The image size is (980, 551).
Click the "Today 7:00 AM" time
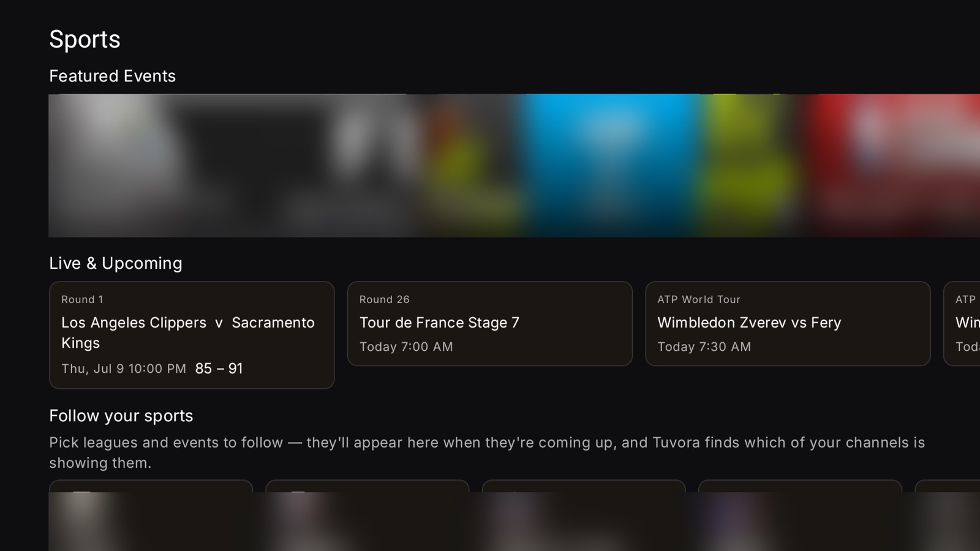[406, 347]
